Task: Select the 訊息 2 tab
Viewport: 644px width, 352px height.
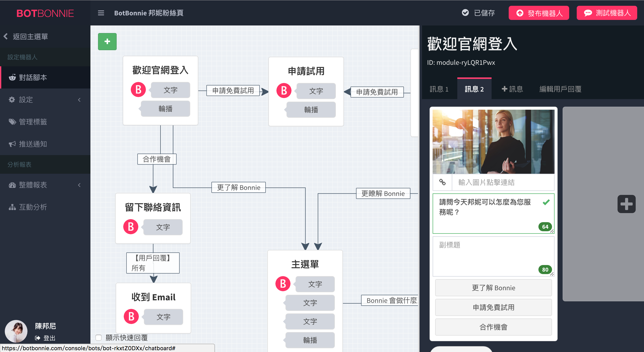Action: 474,89
